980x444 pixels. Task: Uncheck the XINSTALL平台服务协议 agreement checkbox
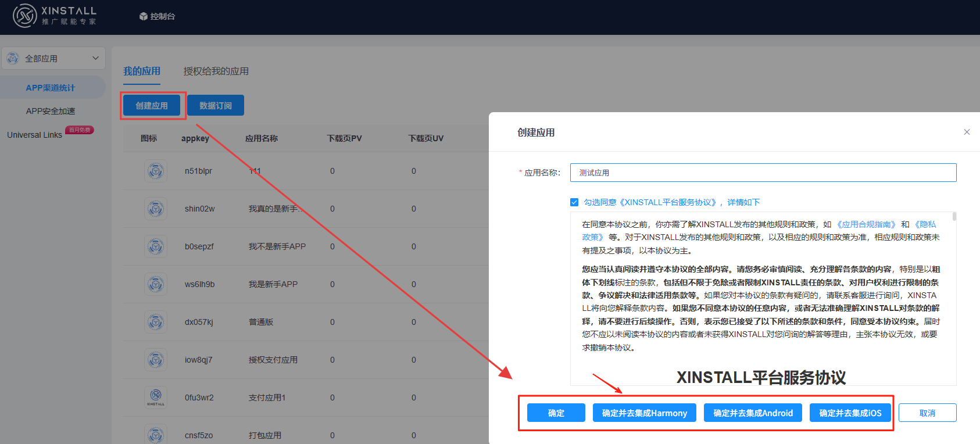574,202
